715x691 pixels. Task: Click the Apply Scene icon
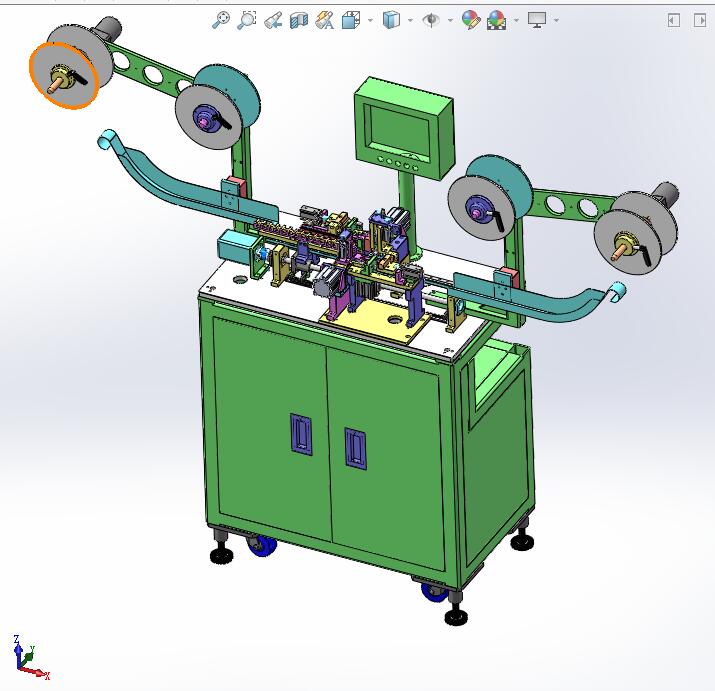coord(497,21)
